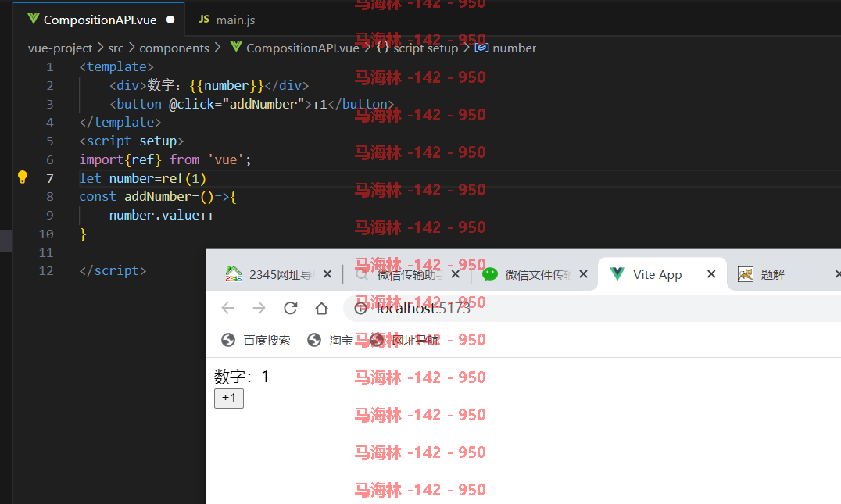The image size is (841, 504).
Task: Click the 题解 tab favicon
Action: pyautogui.click(x=746, y=274)
